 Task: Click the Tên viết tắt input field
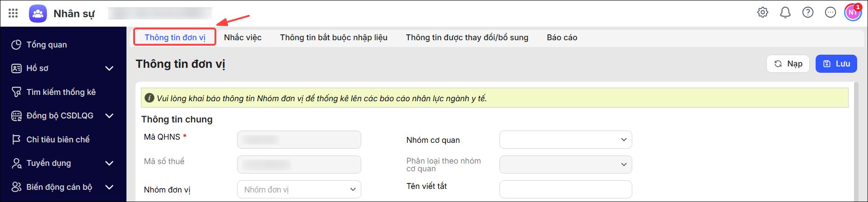tap(565, 189)
